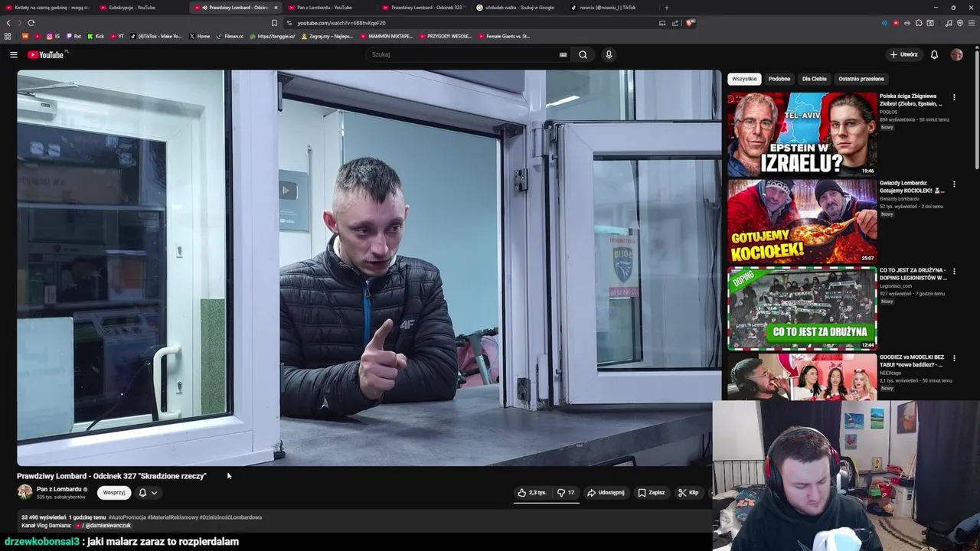Switch to Pan z Lombardu - YouTube tab
The image size is (980, 551).
point(329,8)
